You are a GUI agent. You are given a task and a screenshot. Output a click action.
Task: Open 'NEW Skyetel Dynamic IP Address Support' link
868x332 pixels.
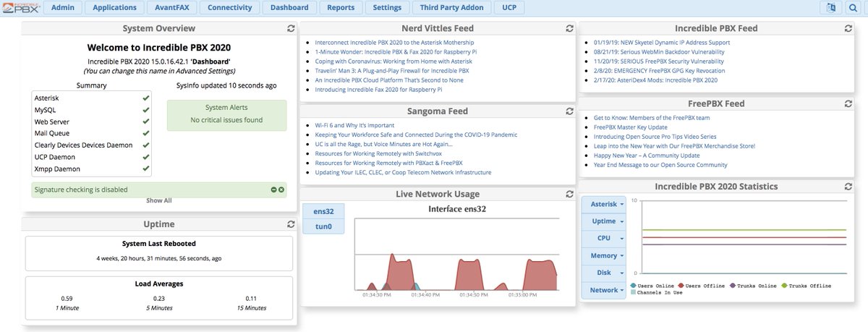(x=662, y=43)
